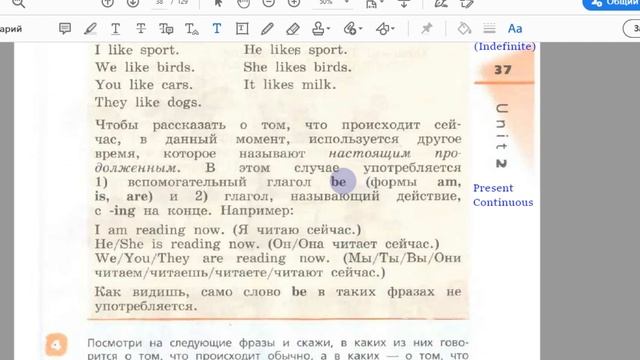Open the fill color bucket picker
640x360 pixels.
pos(464,29)
